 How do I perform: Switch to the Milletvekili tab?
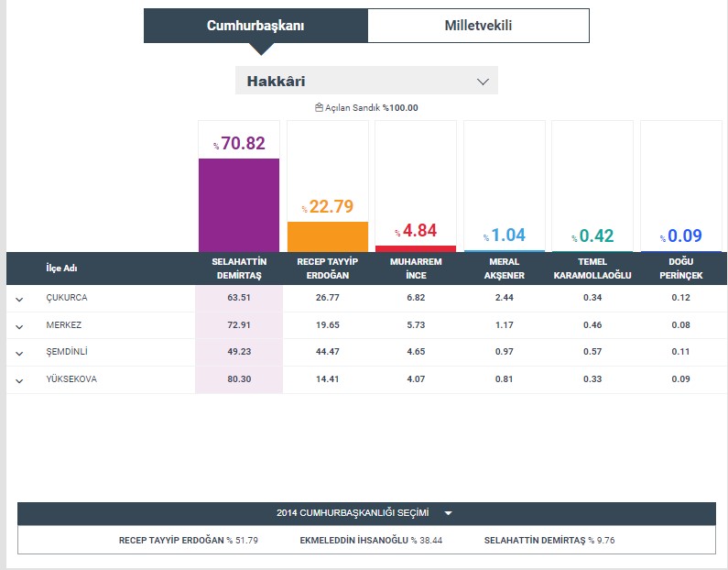click(x=478, y=26)
